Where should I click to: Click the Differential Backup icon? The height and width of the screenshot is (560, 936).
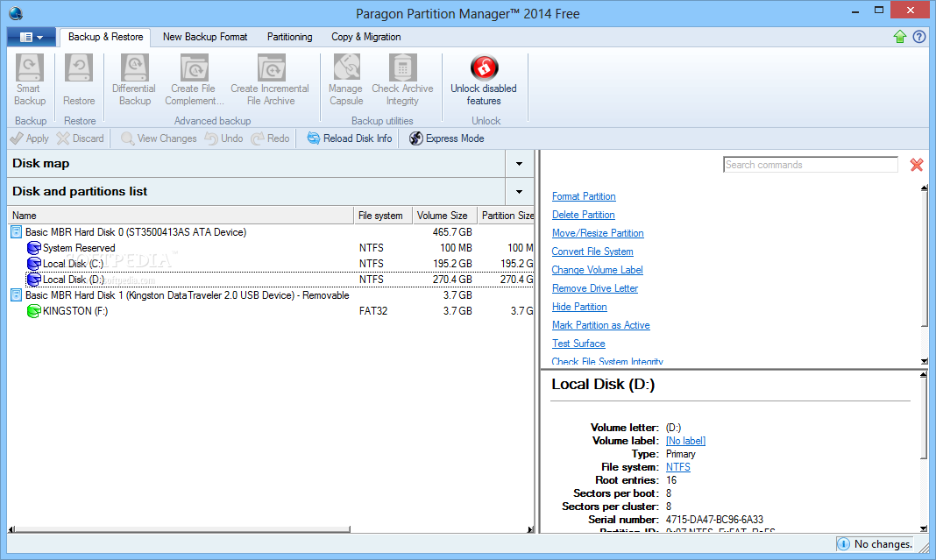(x=134, y=67)
